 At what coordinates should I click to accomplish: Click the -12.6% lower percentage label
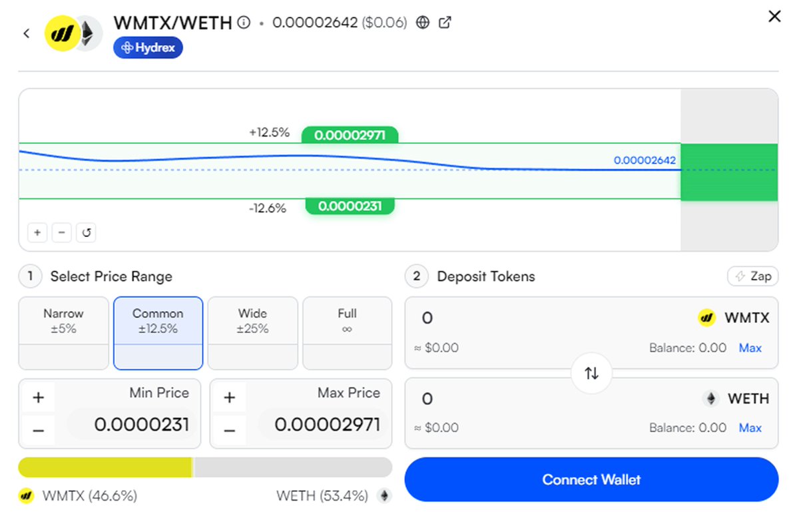[x=268, y=208]
